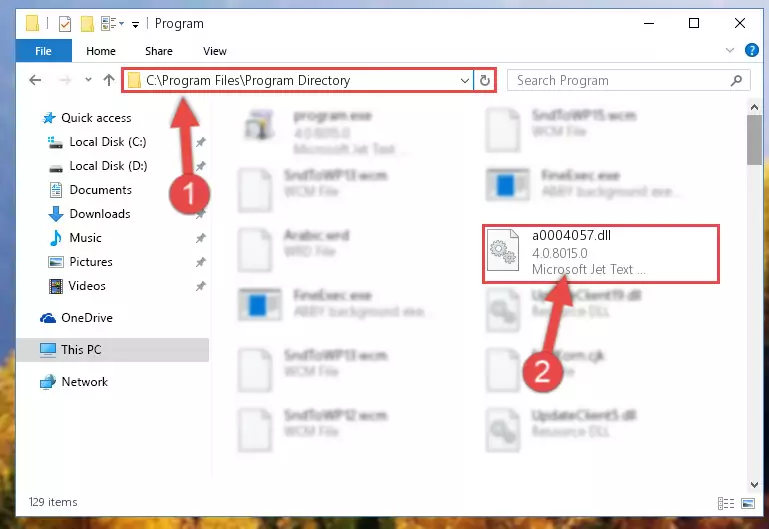Click the folder icon in title bar
769x529 pixels.
click(32, 24)
